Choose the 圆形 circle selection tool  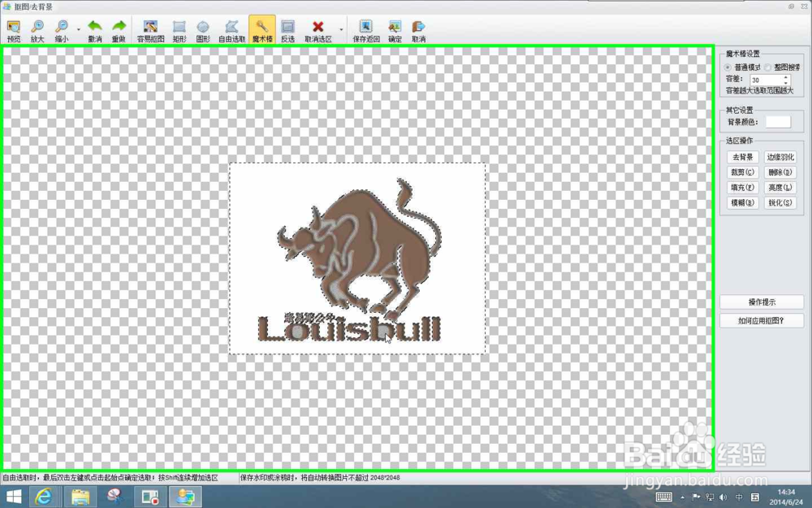click(x=203, y=31)
